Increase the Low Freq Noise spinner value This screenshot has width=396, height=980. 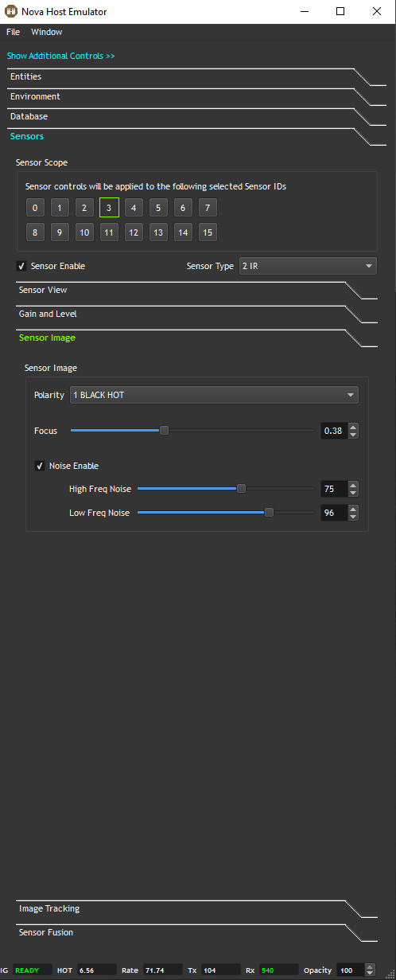coord(354,509)
